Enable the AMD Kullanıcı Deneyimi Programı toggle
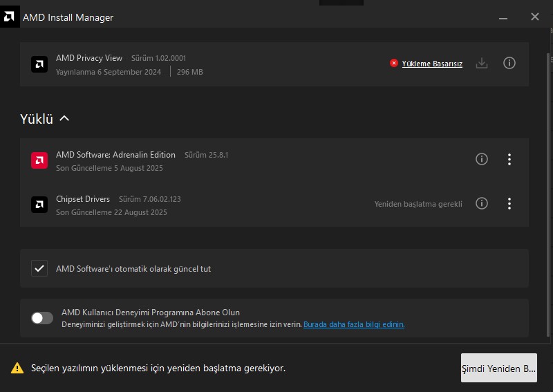Screen dimensions: 553x392 tap(42, 318)
